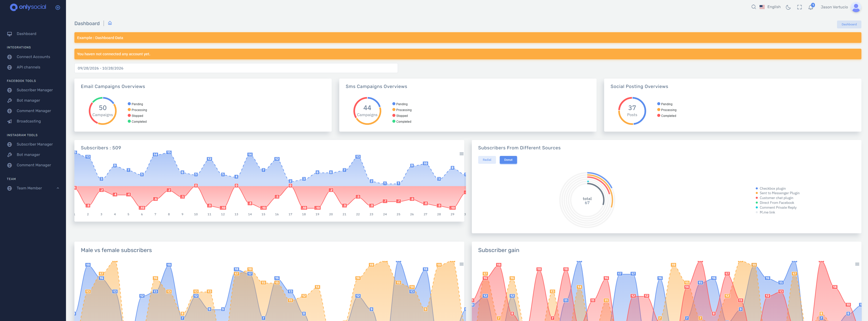Viewport: 868px width, 321px height.
Task: Open fullscreen mode icon
Action: click(799, 7)
